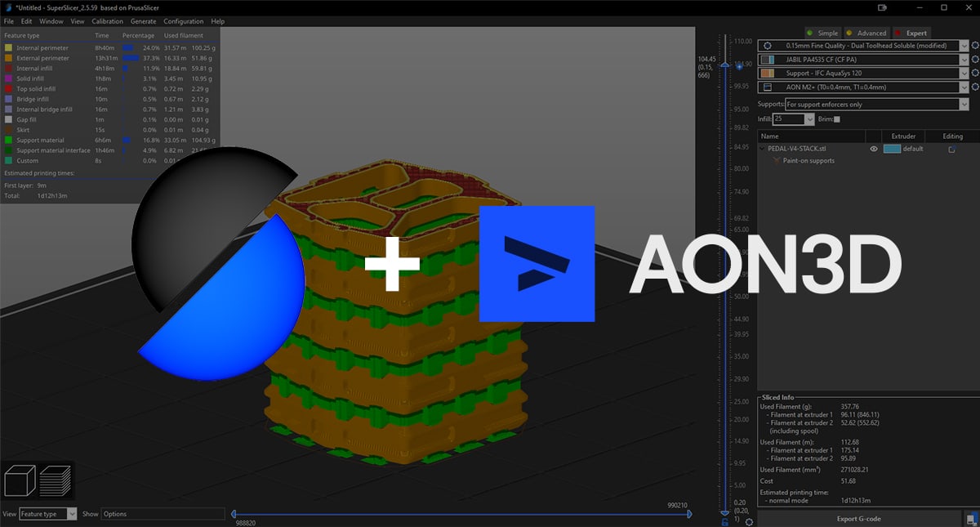Switch to 3D editor view cube

coord(21,480)
